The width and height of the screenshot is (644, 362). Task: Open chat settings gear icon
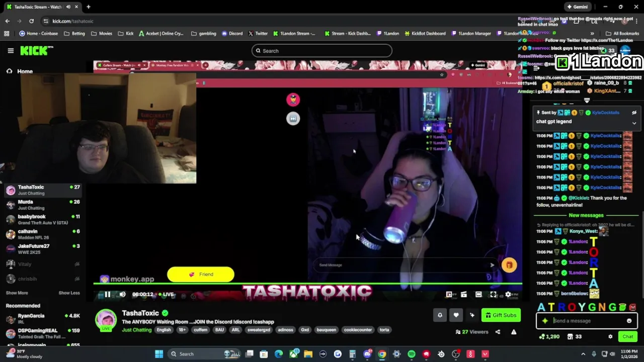[610, 337]
